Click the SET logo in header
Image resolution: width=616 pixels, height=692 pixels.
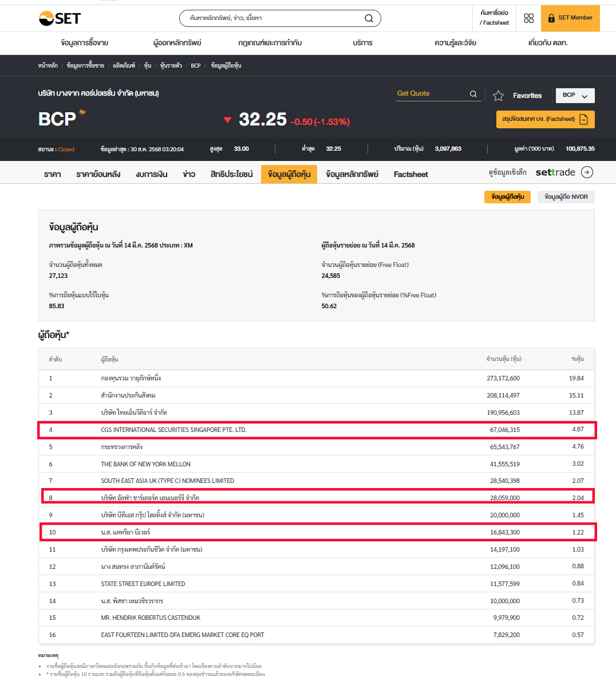[60, 18]
